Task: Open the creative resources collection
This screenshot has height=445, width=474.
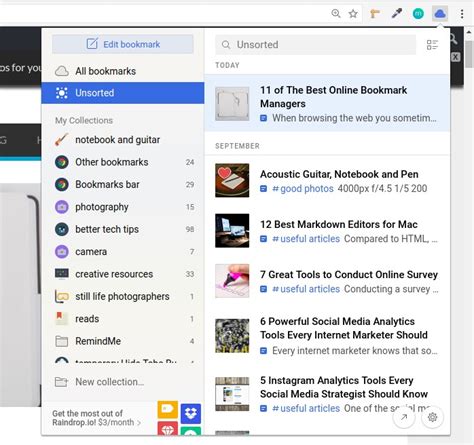Action: (123, 274)
